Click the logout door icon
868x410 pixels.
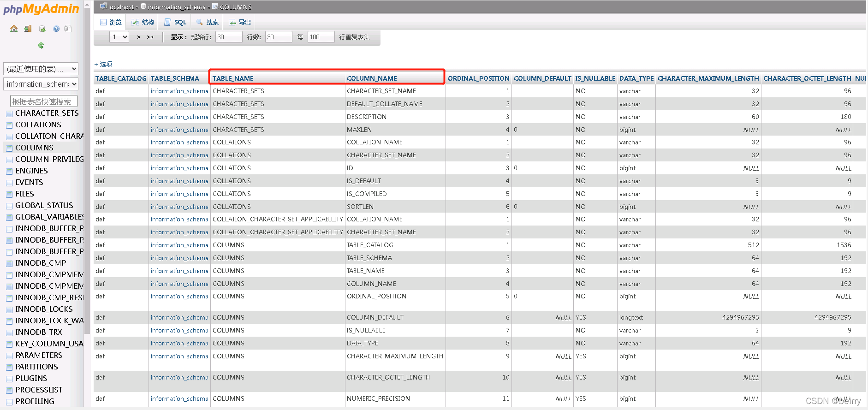click(x=28, y=29)
